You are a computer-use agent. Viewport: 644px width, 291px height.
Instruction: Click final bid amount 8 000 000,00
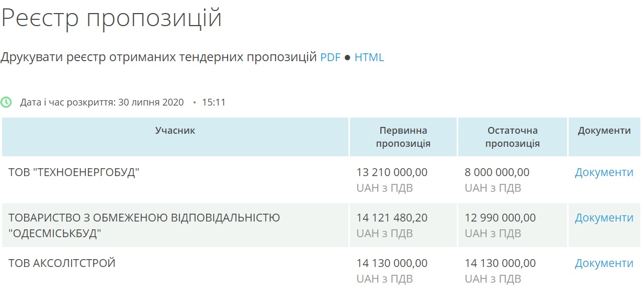497,172
